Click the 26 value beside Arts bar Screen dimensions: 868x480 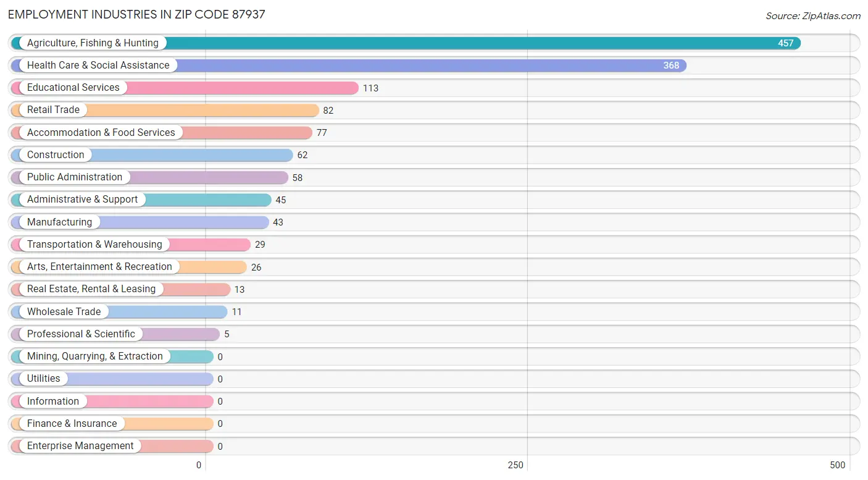point(256,267)
